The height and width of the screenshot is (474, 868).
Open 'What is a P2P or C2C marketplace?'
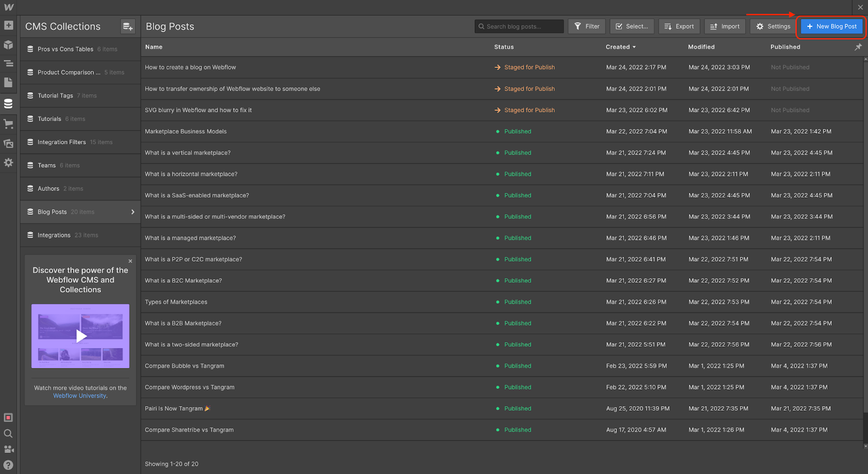[193, 259]
